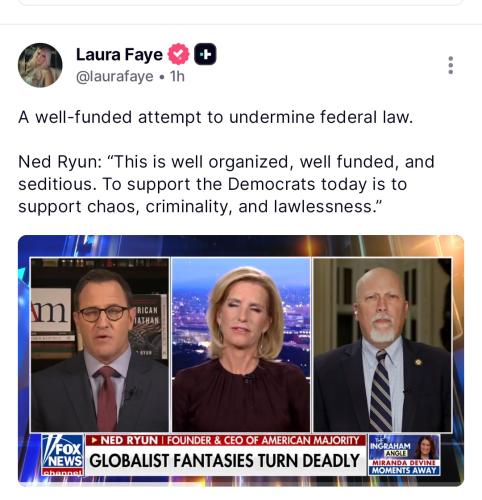The image size is (482, 500).
Task: Click the book cover behind the left guest
Action: pyautogui.click(x=148, y=328)
